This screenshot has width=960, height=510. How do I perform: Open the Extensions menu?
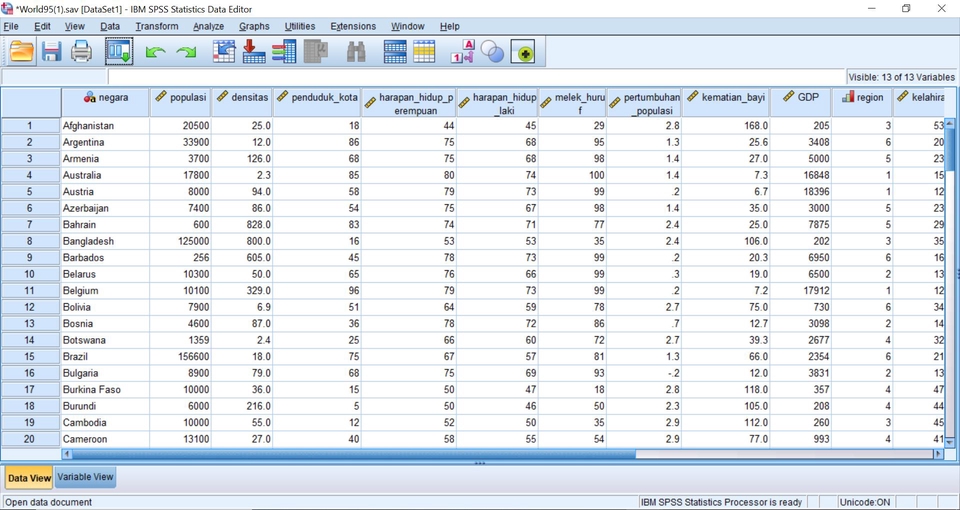353,26
